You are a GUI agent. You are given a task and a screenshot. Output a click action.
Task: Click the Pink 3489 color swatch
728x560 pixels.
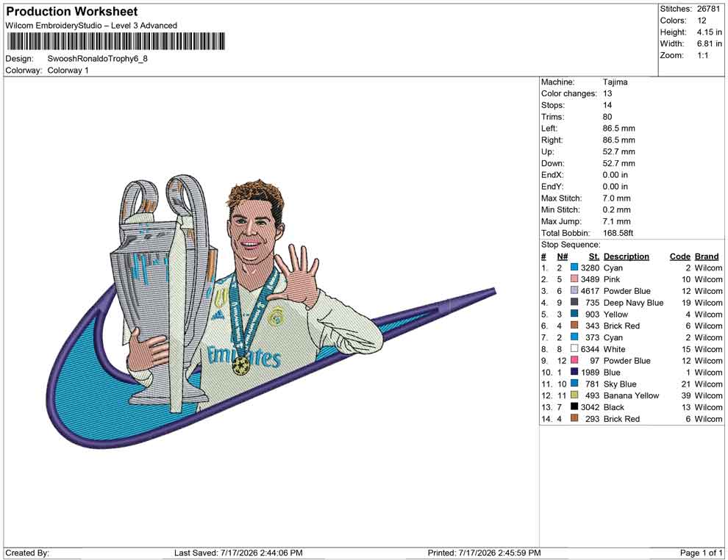pos(574,279)
